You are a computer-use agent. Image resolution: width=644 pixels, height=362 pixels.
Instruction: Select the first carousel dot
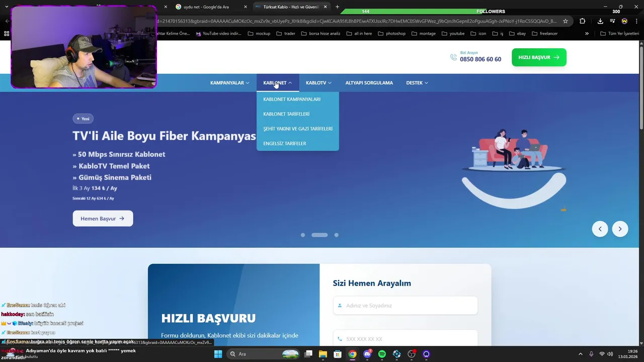[303, 235]
